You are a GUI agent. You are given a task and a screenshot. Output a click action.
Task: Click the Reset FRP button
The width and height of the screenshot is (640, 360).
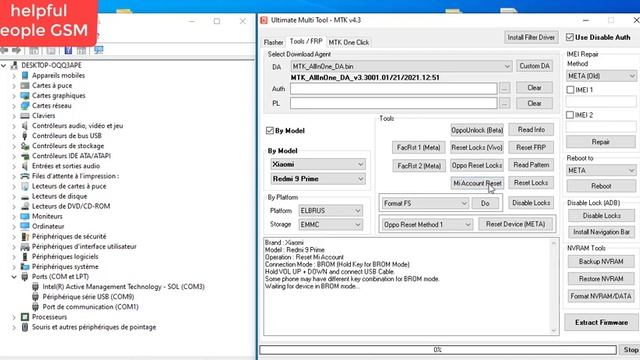pyautogui.click(x=531, y=147)
